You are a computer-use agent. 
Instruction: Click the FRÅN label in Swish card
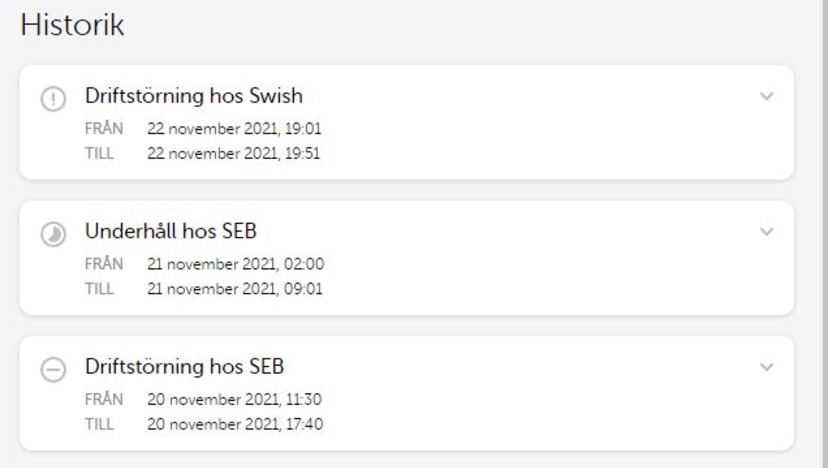point(104,128)
